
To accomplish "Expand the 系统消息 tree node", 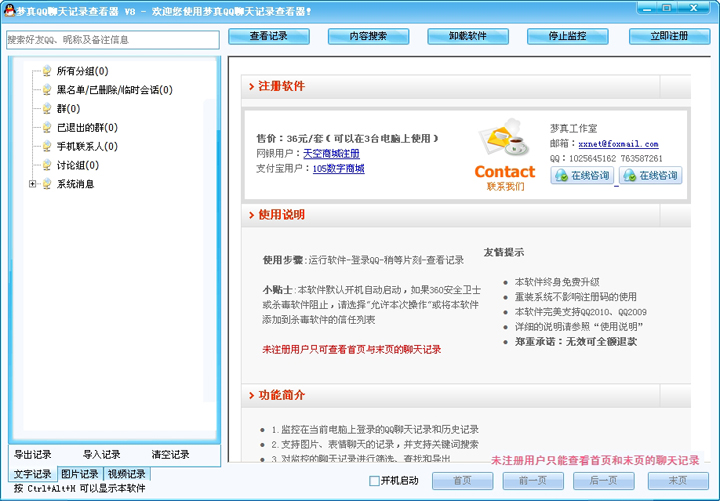I will [32, 184].
